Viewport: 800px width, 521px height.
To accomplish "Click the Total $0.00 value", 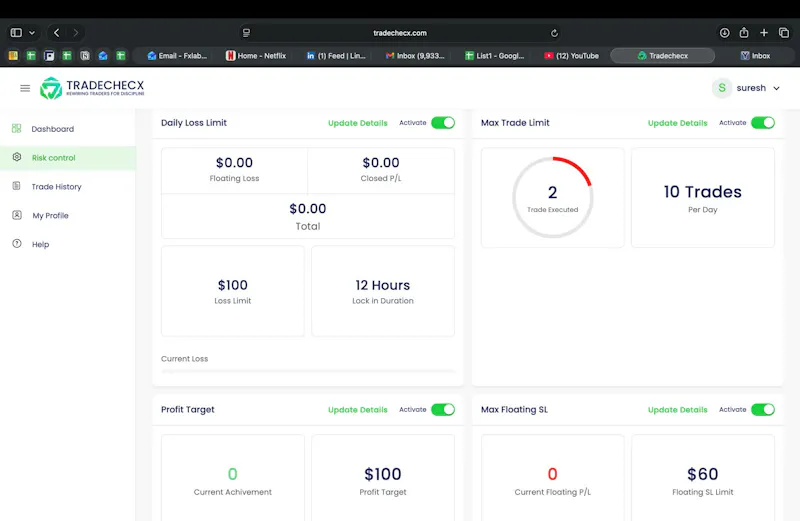I will [308, 209].
